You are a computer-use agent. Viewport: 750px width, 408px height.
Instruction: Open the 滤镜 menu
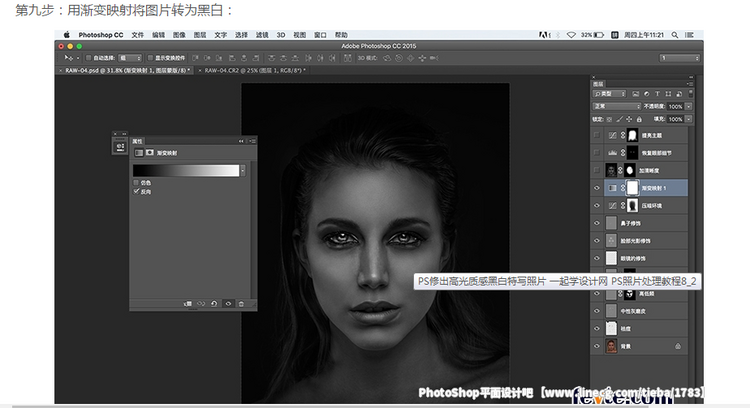(259, 34)
